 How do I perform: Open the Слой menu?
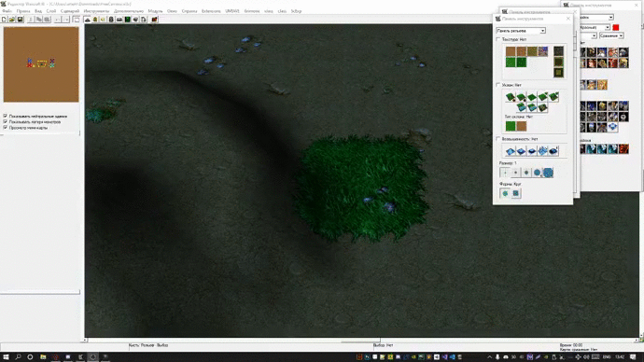[51, 11]
